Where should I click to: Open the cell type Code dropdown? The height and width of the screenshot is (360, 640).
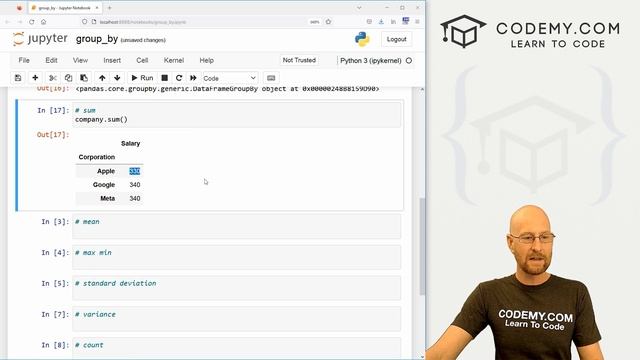(230, 78)
